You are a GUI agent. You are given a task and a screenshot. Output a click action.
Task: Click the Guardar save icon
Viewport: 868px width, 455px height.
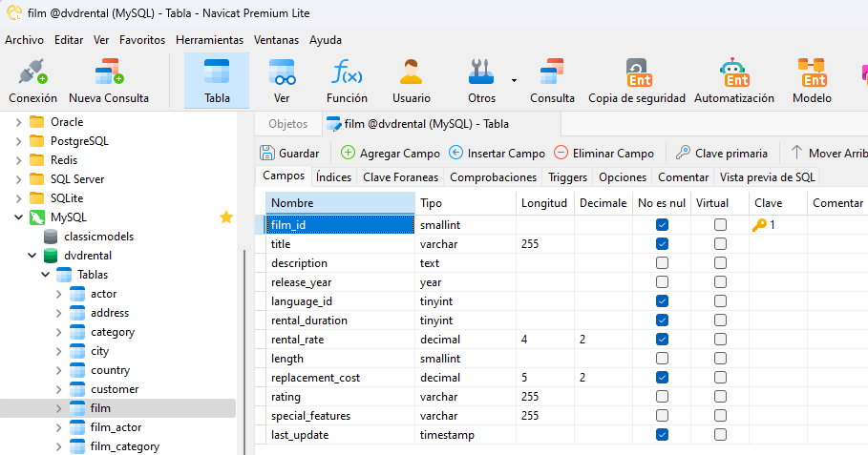click(x=267, y=154)
